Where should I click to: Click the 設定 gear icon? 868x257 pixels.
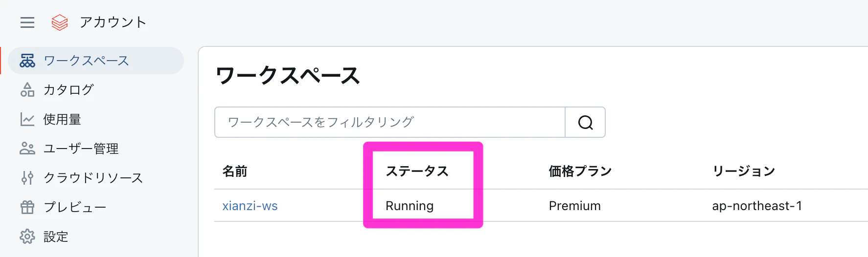[27, 236]
